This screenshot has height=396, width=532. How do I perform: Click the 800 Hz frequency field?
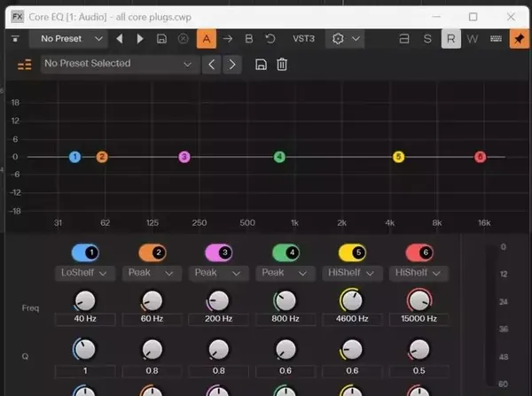(x=286, y=319)
